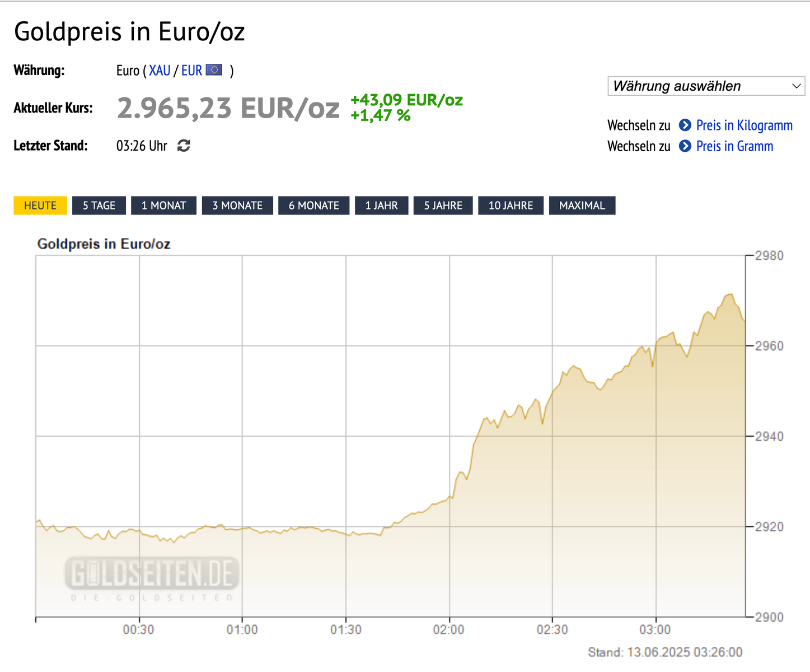Show the 1 MONAT chart

coord(163,206)
